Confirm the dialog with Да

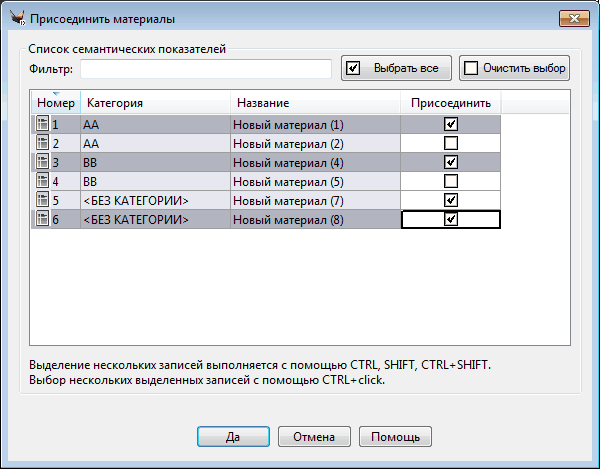click(x=232, y=437)
